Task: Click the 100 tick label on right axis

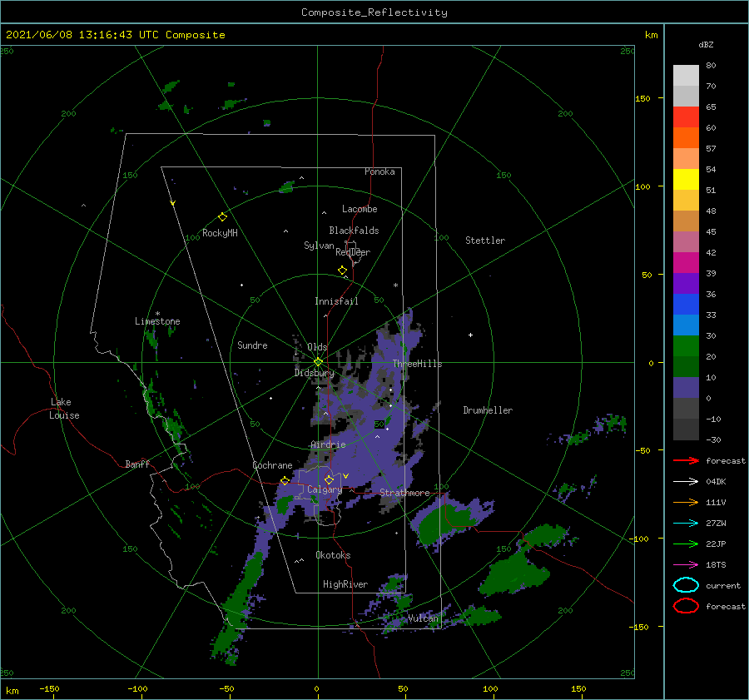Action: pyautogui.click(x=642, y=186)
